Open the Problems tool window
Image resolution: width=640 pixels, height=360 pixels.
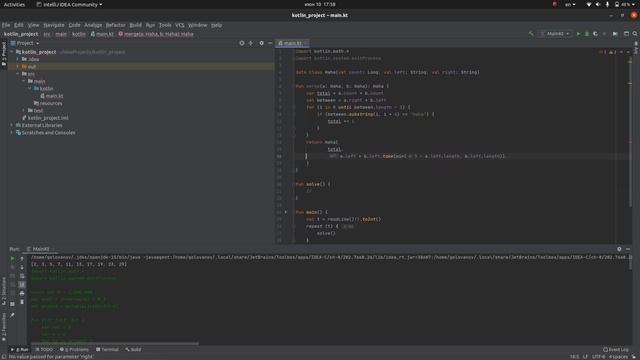pyautogui.click(x=74, y=350)
